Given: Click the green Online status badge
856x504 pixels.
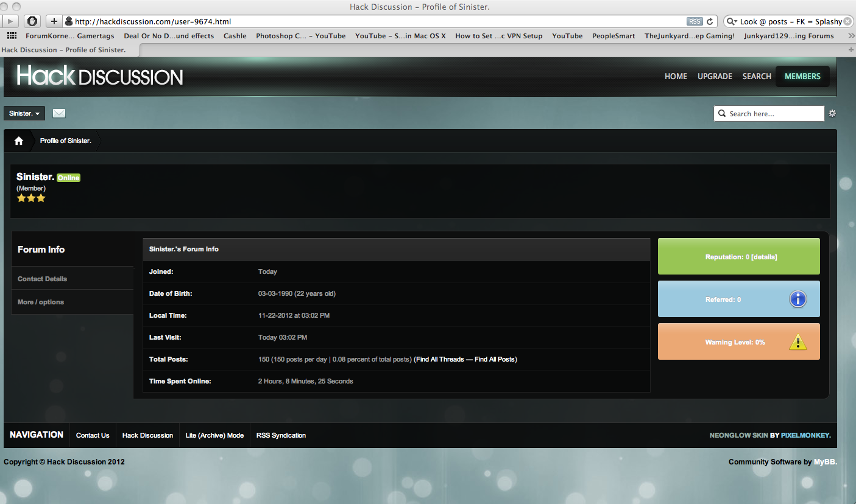Looking at the screenshot, I should [69, 178].
